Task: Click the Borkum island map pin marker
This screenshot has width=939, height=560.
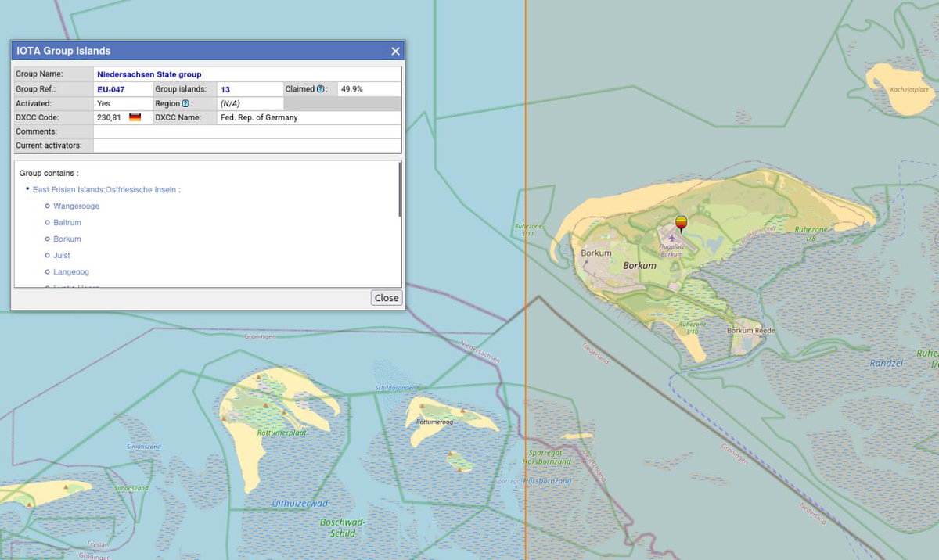Action: coord(682,224)
